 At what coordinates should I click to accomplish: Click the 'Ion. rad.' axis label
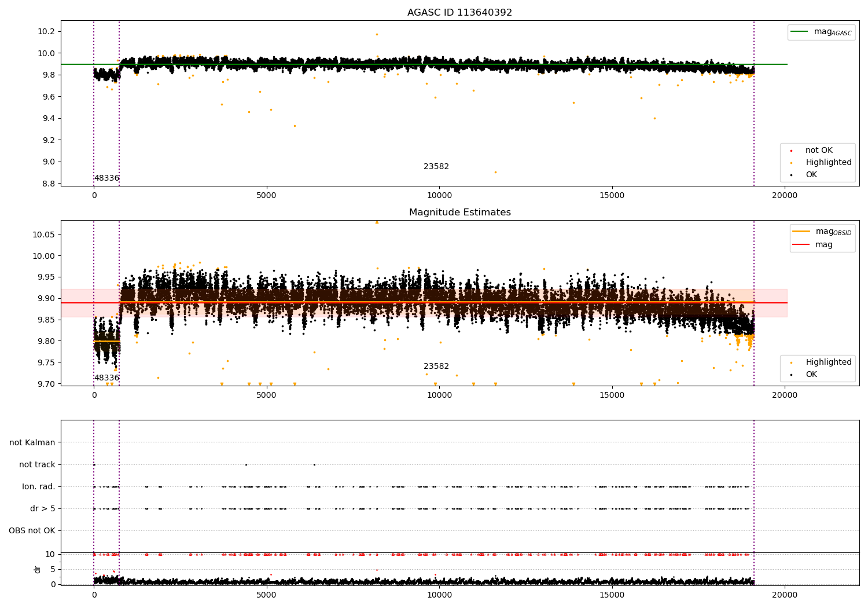pyautogui.click(x=39, y=487)
